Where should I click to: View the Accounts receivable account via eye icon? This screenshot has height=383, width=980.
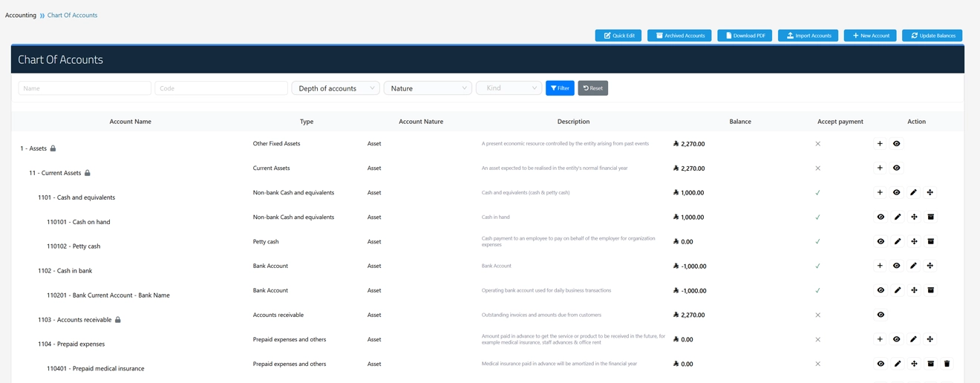tap(881, 315)
